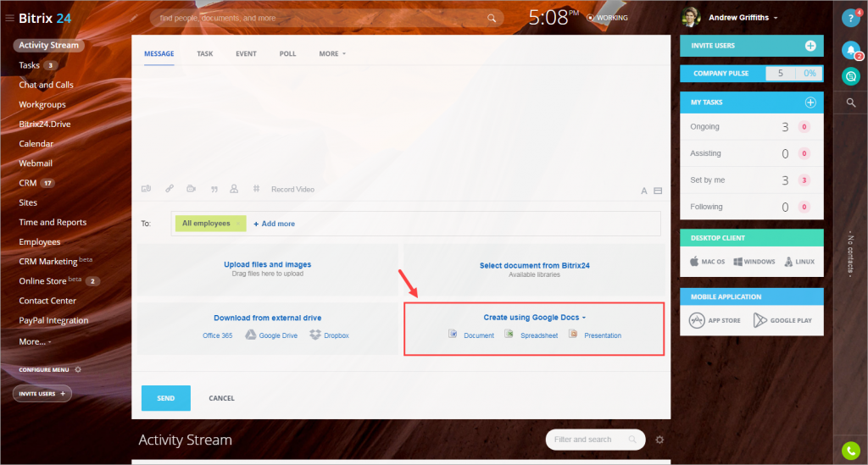Screen dimensions: 868x465
Task: Open Activity Stream in left menu
Action: pos(48,46)
